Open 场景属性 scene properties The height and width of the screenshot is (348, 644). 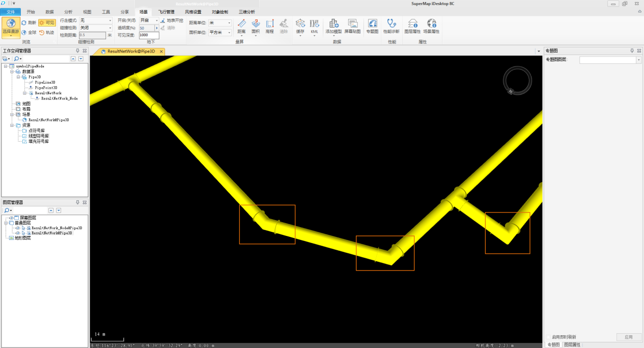point(431,27)
